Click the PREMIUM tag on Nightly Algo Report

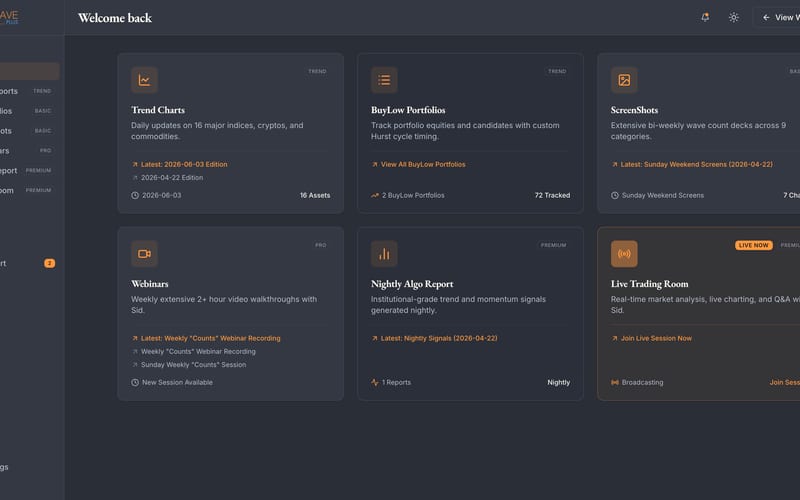tap(554, 245)
